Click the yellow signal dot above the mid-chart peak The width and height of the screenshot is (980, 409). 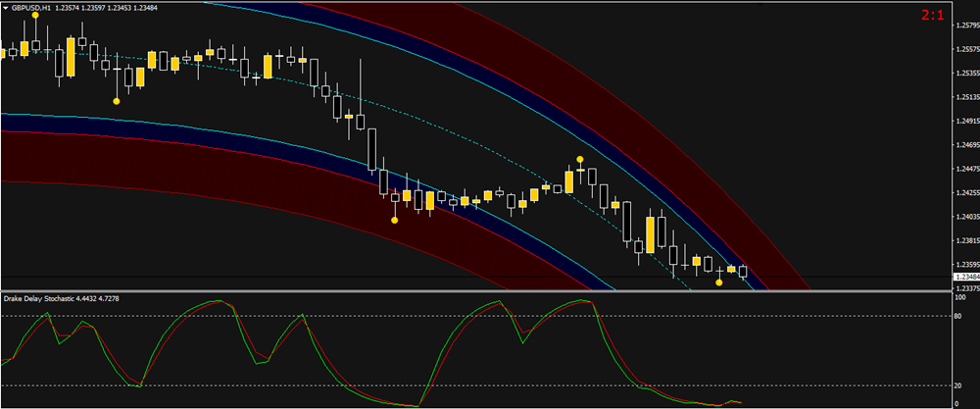tap(580, 159)
